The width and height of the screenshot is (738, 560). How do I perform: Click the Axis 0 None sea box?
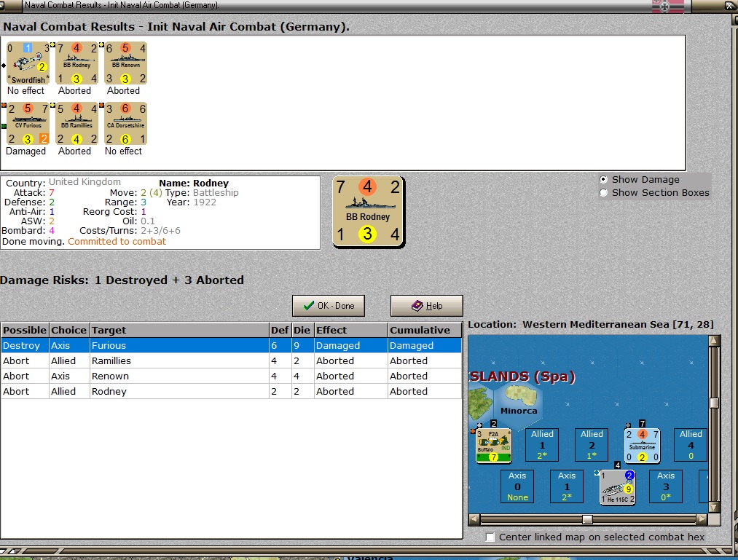pos(517,486)
